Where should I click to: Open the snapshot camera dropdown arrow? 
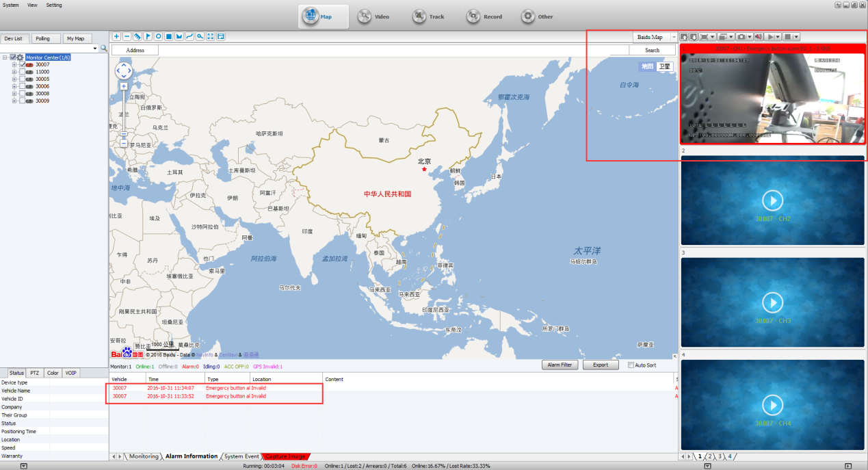pos(750,36)
